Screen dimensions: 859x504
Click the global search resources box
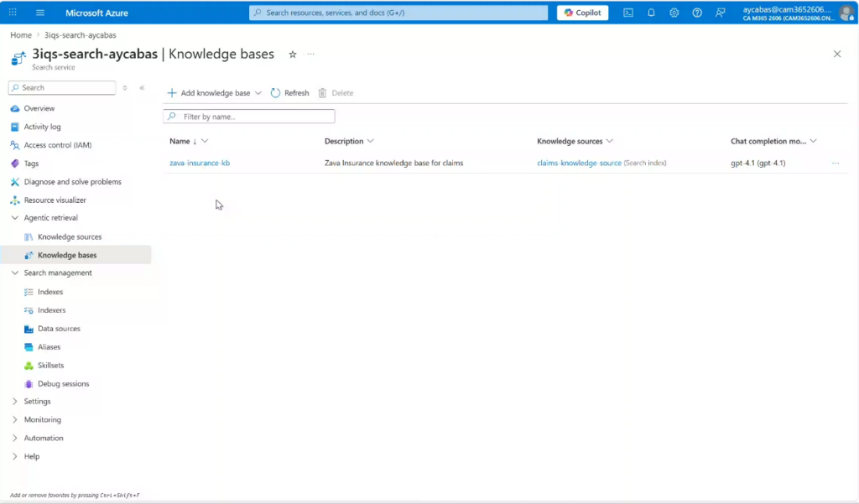[x=398, y=13]
